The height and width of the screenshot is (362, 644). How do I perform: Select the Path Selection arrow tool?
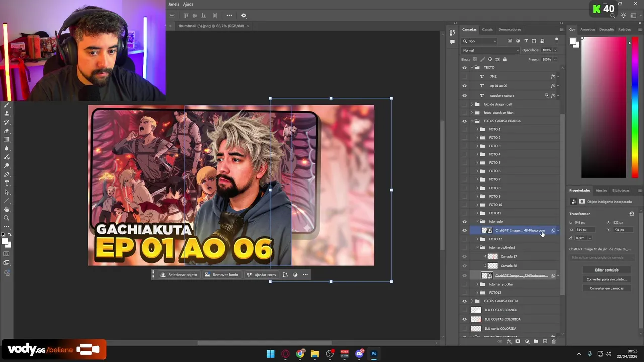pyautogui.click(x=7, y=192)
